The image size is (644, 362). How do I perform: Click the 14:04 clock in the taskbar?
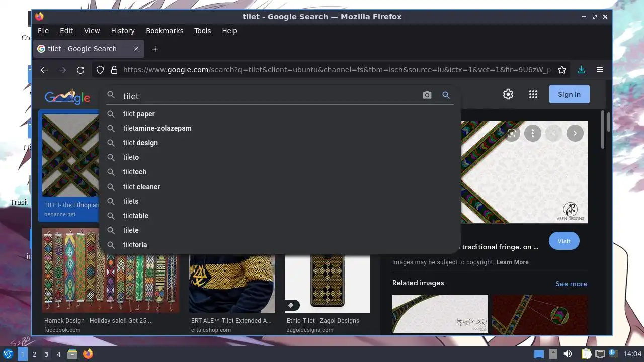[x=632, y=354]
